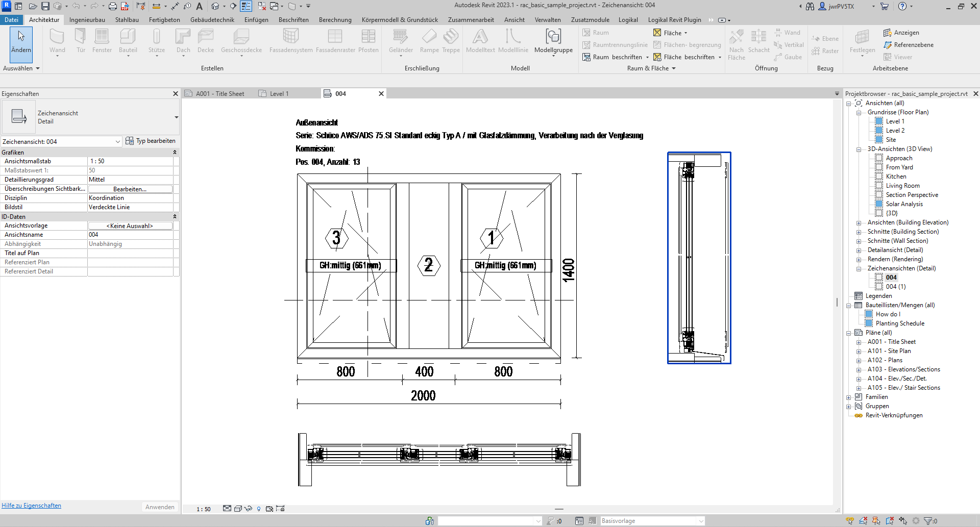Expand the Familien tree node

click(848, 397)
